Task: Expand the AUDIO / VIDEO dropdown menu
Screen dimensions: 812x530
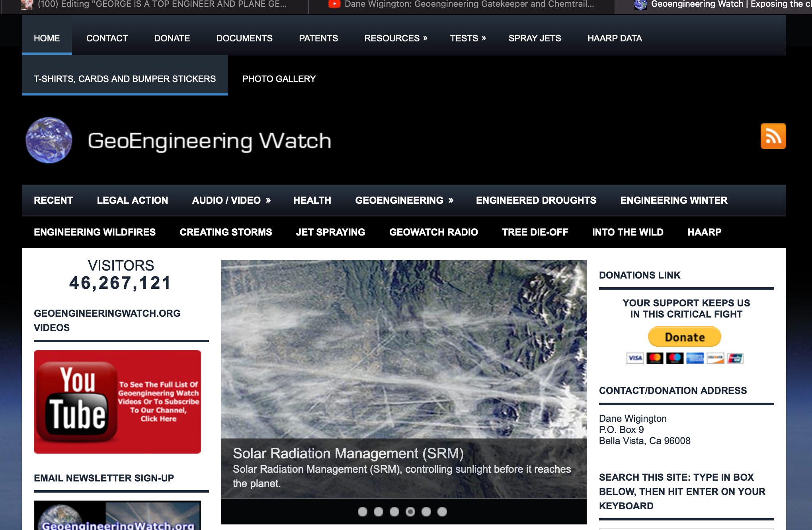Action: click(x=231, y=200)
